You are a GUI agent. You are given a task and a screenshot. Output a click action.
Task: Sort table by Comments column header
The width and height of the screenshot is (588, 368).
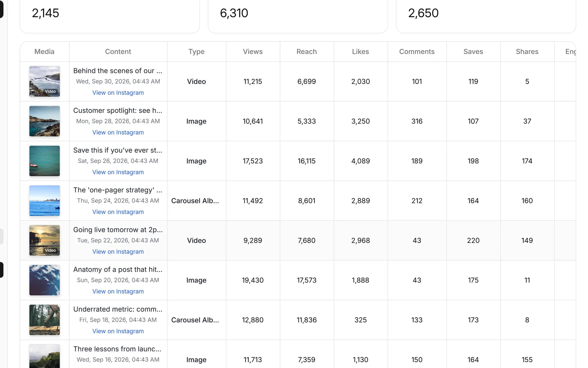417,52
